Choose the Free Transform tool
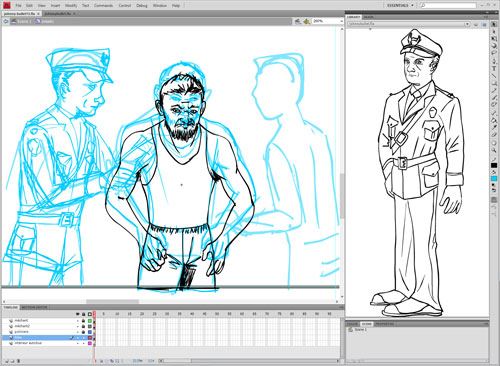The height and width of the screenshot is (366, 500). [x=494, y=39]
